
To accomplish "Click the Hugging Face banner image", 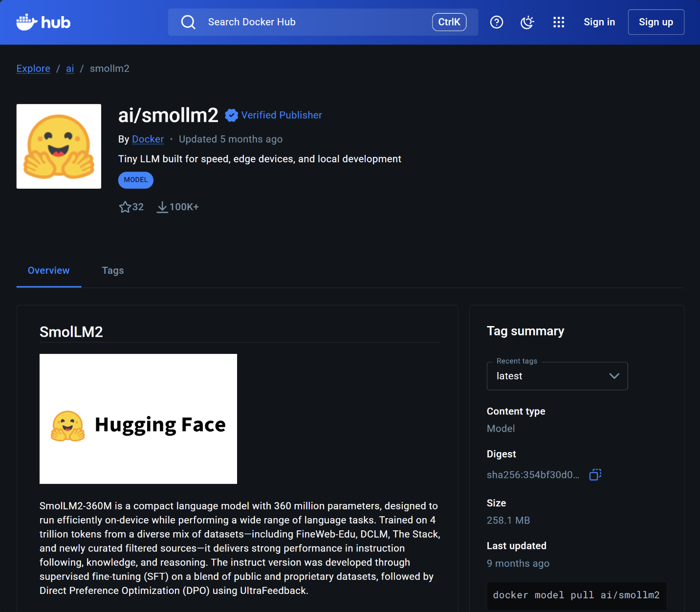I will pyautogui.click(x=138, y=419).
